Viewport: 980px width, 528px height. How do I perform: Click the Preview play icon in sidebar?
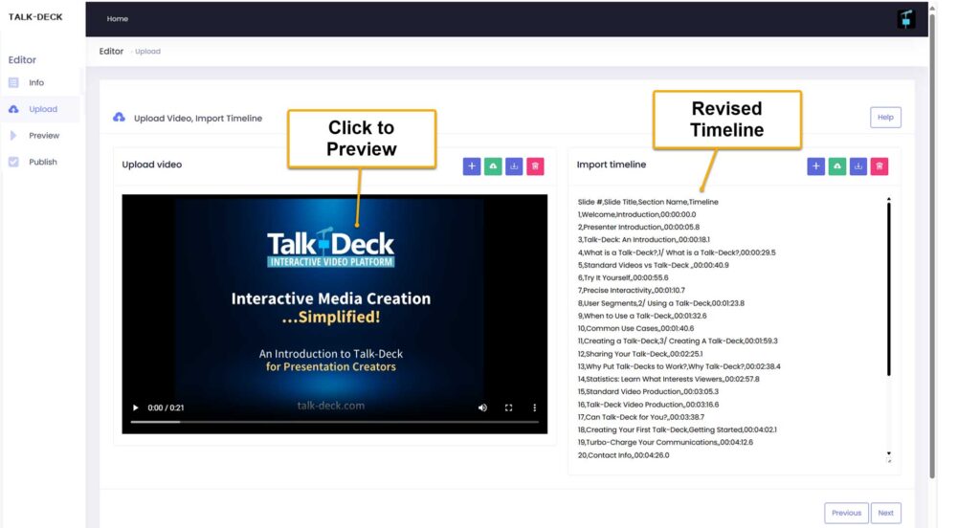[x=13, y=135]
